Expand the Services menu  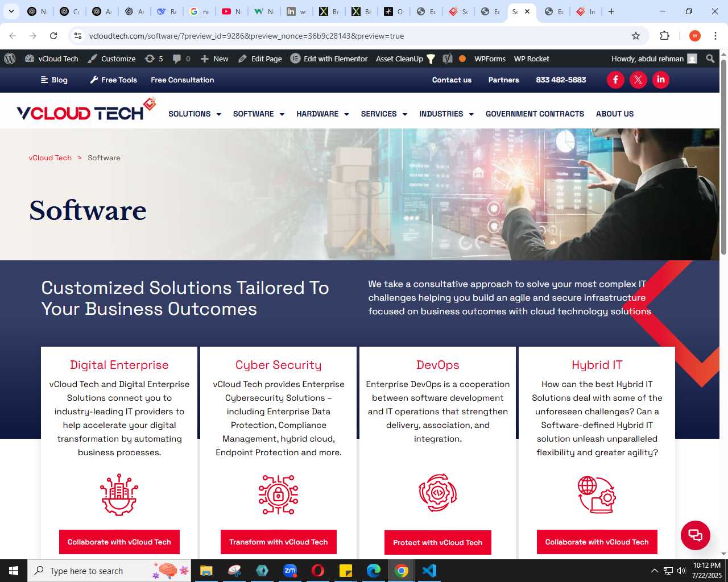[x=384, y=114]
